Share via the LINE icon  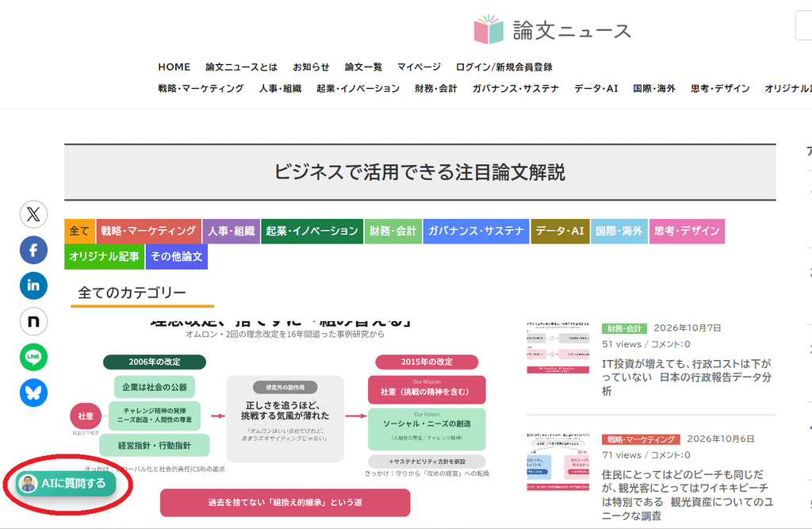(x=33, y=357)
